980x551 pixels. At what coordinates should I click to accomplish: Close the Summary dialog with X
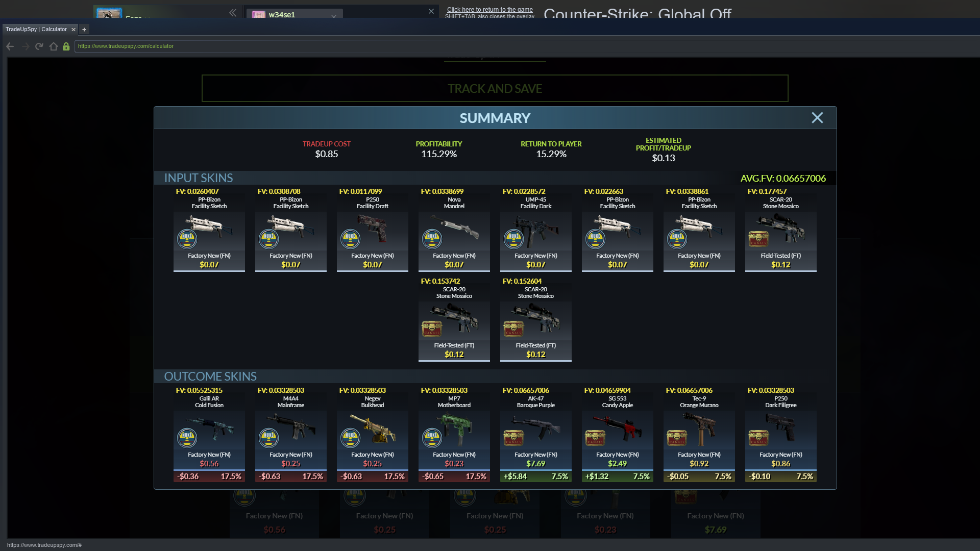[817, 118]
